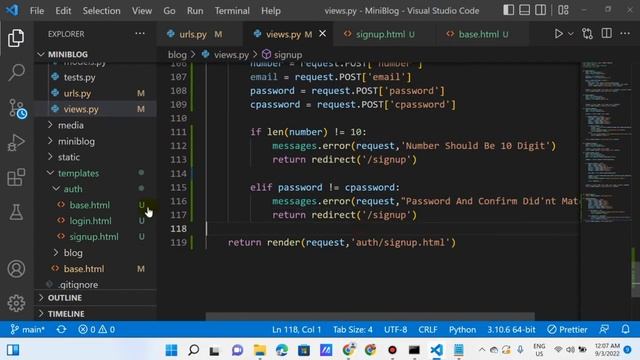This screenshot has width=640, height=360.
Task: Open tests.py in the explorer
Action: click(x=96, y=77)
